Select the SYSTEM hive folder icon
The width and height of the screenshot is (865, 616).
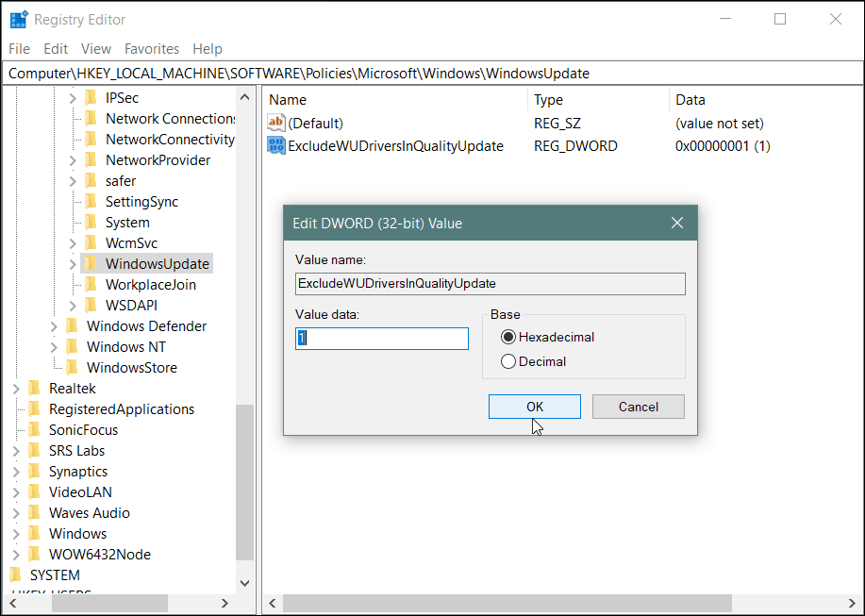point(15,575)
